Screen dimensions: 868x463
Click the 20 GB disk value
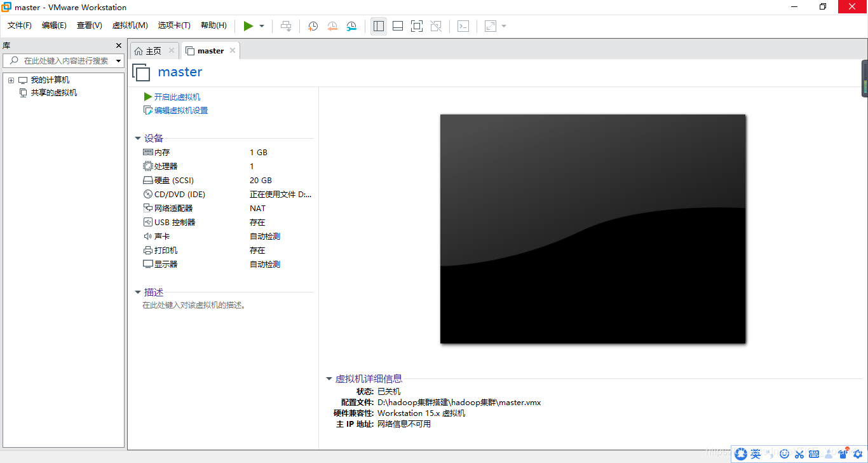[x=261, y=181]
